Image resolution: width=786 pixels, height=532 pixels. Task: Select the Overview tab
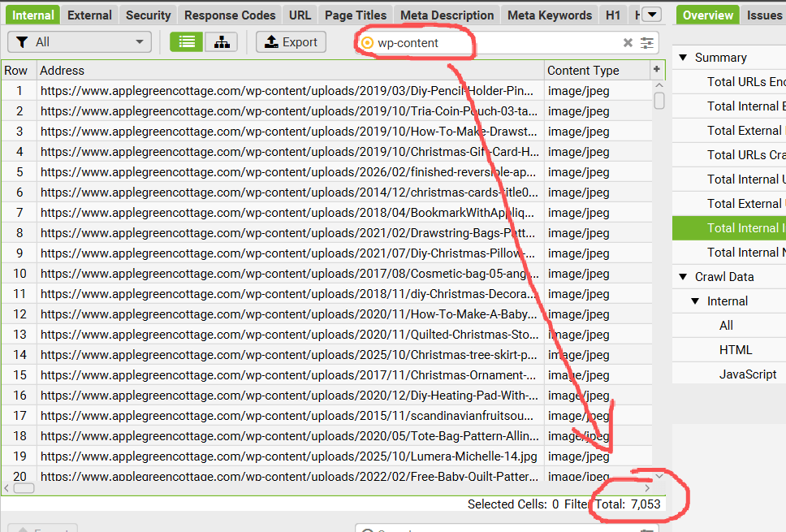(708, 15)
